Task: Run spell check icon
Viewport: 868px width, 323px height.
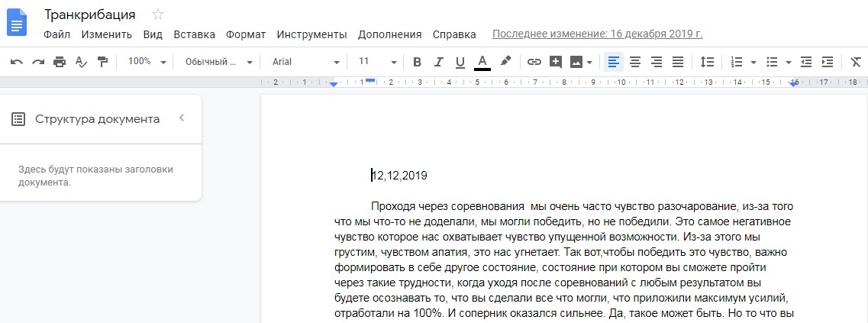Action: 81,62
